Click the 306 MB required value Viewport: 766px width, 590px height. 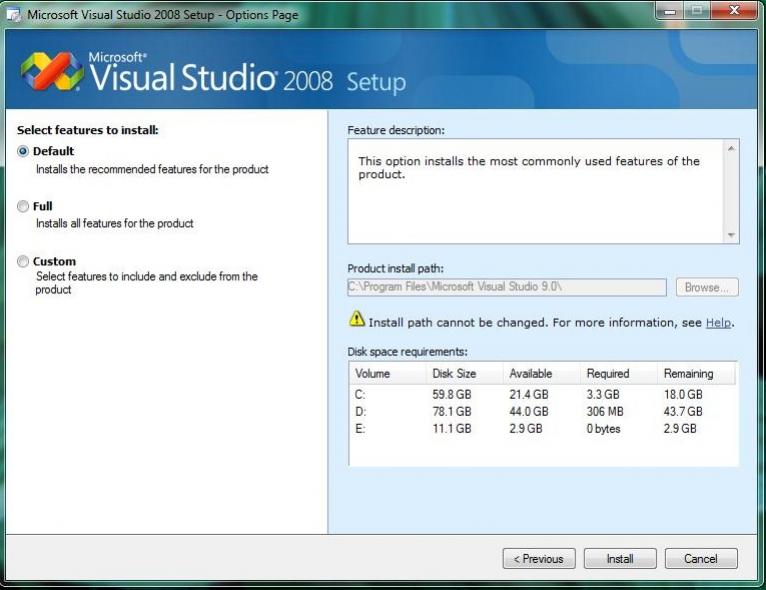point(605,412)
